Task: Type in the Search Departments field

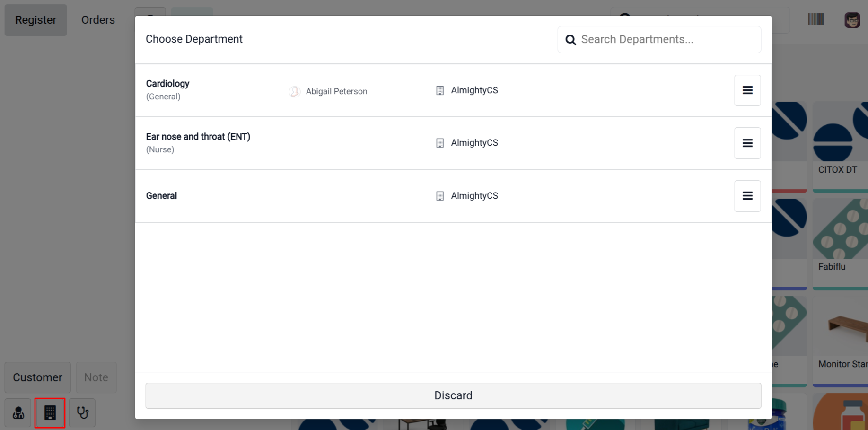Action: (x=667, y=40)
